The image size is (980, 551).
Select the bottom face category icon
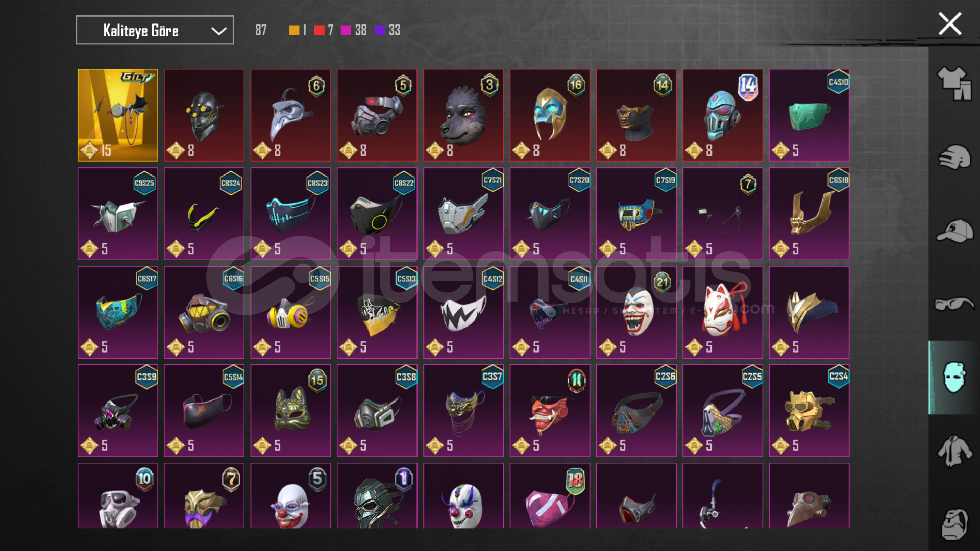click(x=954, y=524)
